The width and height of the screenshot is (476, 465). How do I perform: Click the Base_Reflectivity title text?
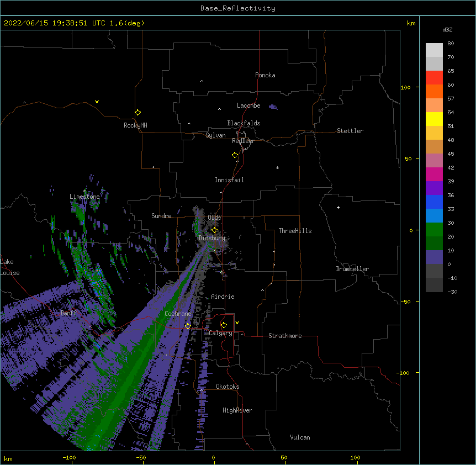[238, 8]
